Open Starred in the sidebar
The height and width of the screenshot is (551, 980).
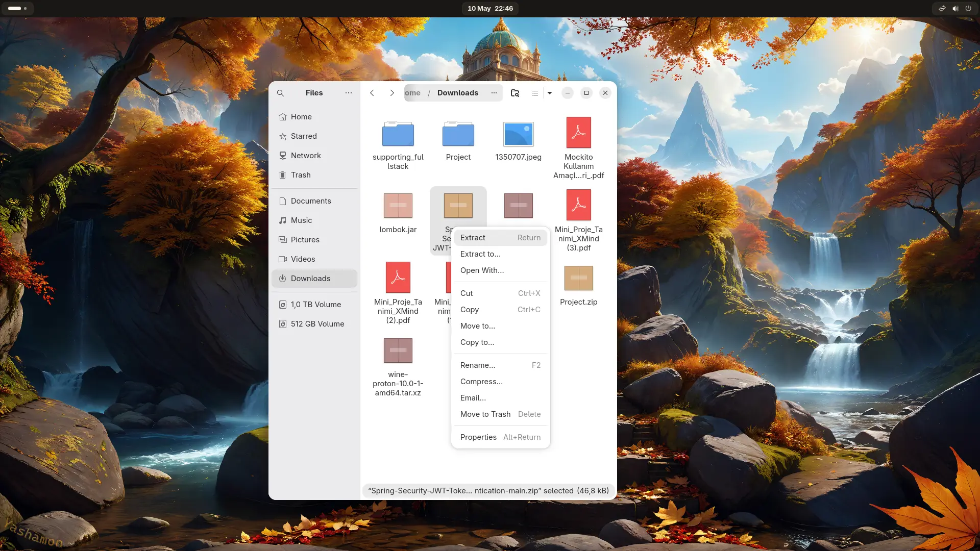314,136
